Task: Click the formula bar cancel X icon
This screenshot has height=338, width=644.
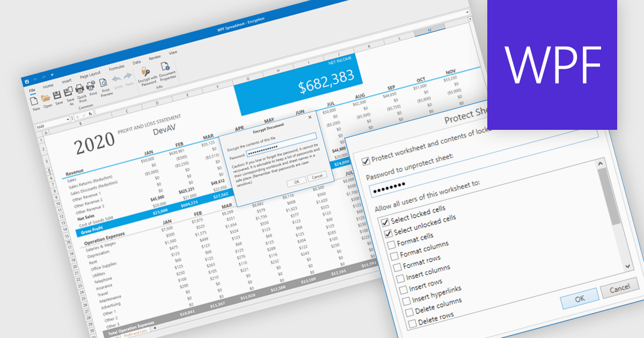Action: tap(78, 116)
